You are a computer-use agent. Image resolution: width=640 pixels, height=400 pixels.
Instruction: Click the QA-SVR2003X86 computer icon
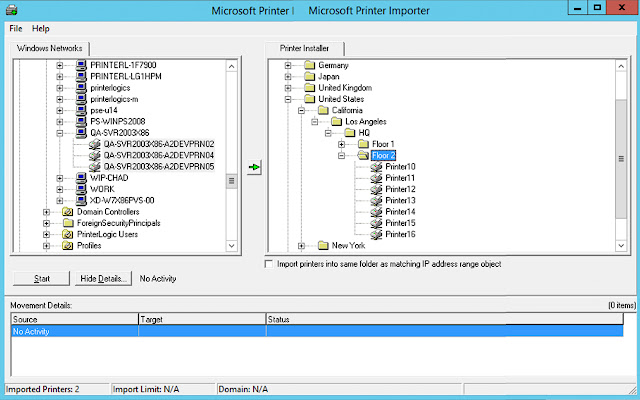(81, 133)
